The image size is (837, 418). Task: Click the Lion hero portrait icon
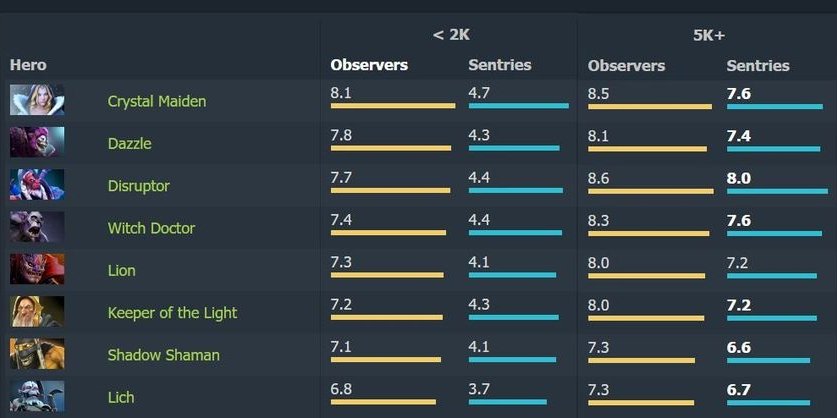tap(37, 270)
